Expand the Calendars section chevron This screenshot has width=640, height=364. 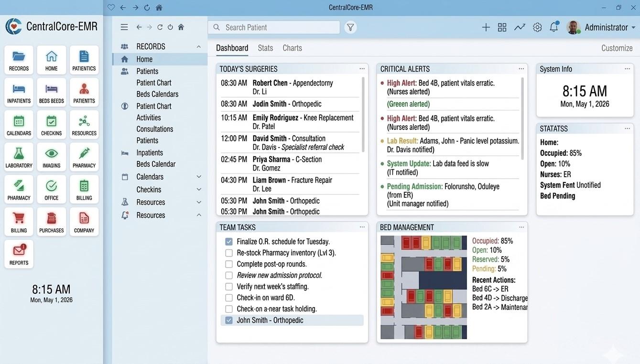coord(199,177)
